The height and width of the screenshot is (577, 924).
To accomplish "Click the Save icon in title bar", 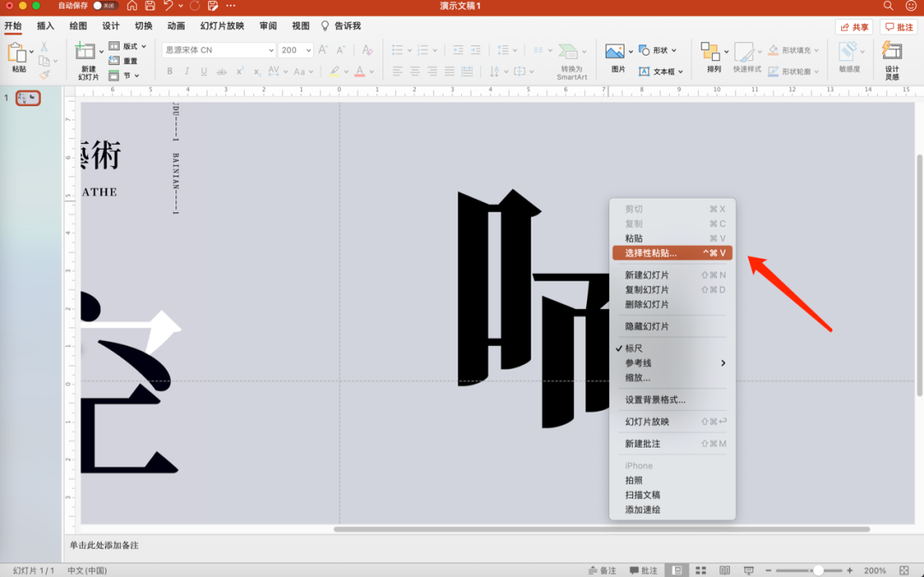I will click(x=150, y=6).
